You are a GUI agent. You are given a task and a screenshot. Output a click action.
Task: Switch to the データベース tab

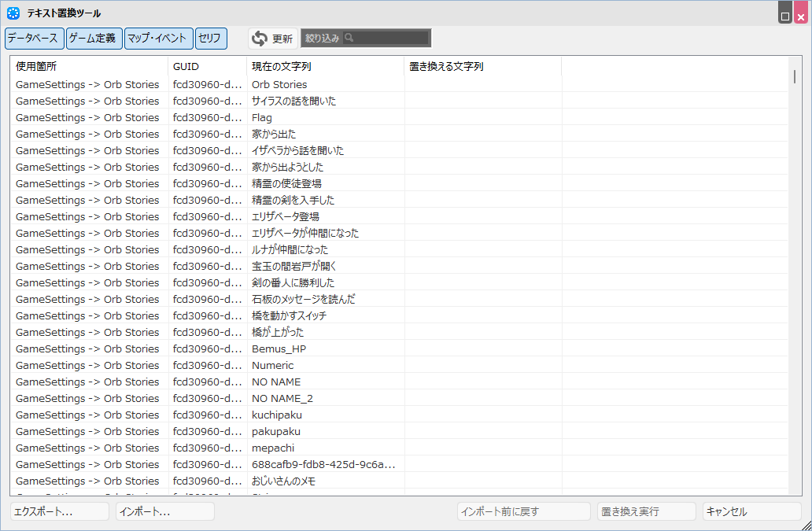click(34, 38)
